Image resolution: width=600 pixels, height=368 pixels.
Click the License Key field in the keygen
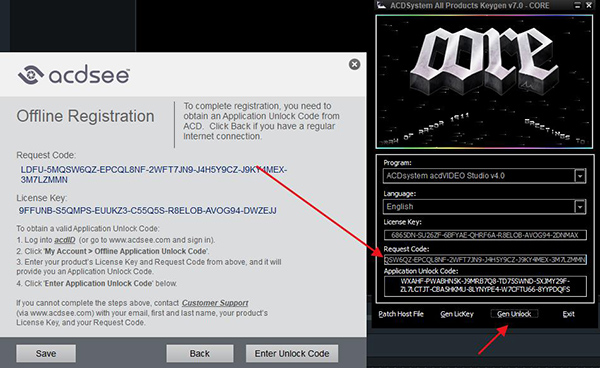[x=485, y=235]
